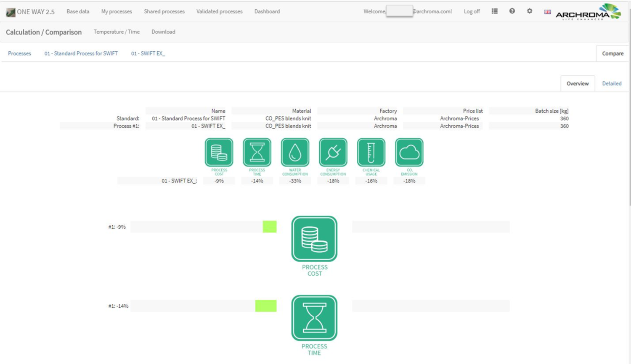This screenshot has width=631, height=364.
Task: Click the -18% energy consumption value
Action: pyautogui.click(x=333, y=181)
